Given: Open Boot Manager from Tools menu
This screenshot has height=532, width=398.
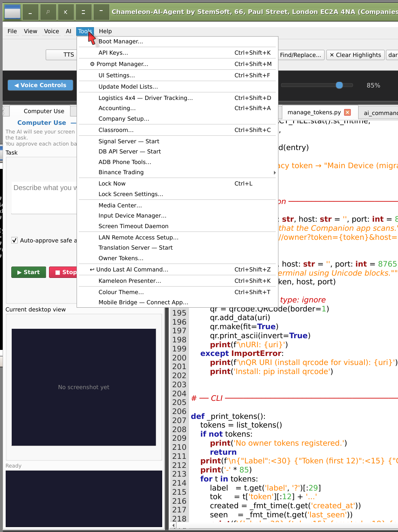Looking at the screenshot, I should click(177, 41).
